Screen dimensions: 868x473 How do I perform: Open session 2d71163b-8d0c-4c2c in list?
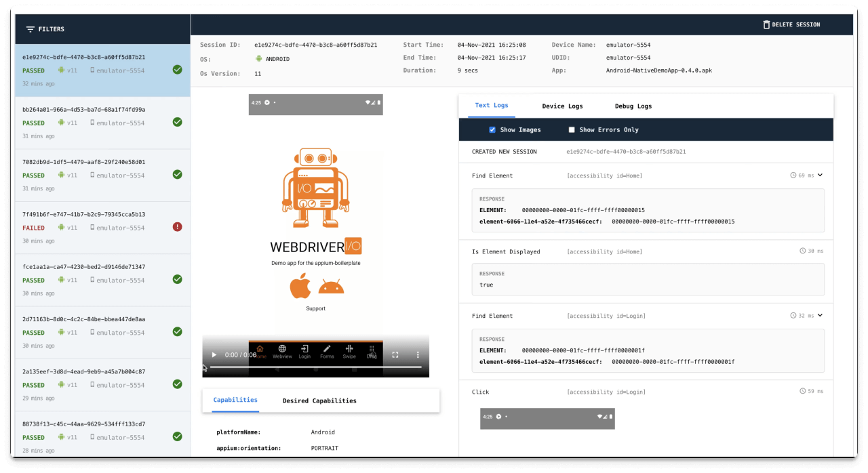pyautogui.click(x=102, y=333)
